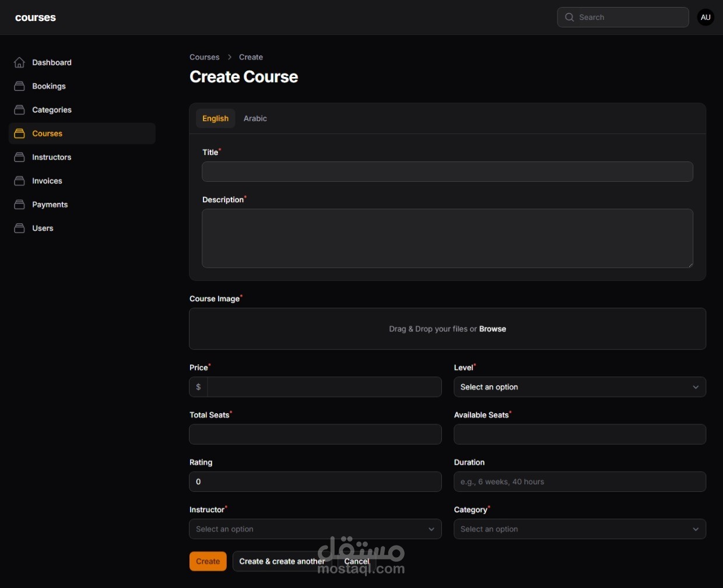Open Bookings in sidebar
This screenshot has width=723, height=588.
pyautogui.click(x=82, y=86)
